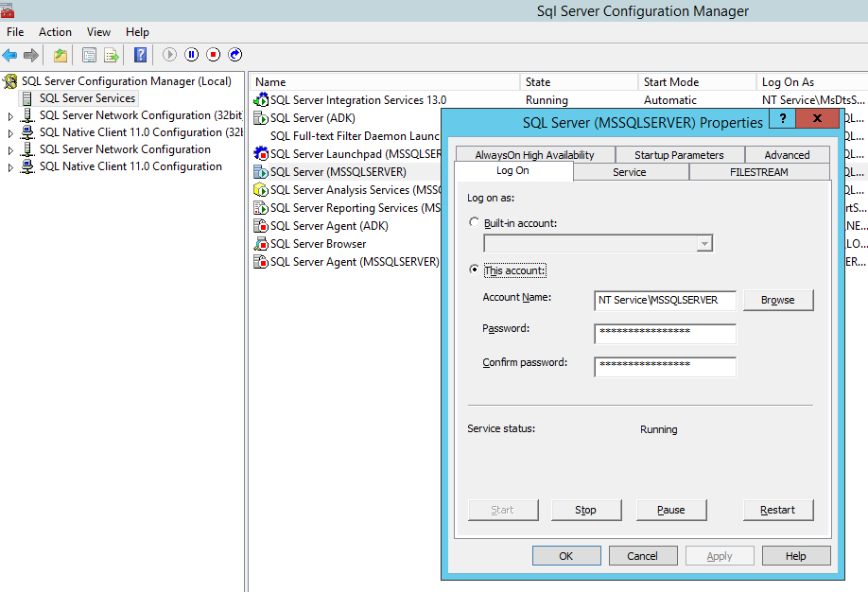Viewport: 868px width, 592px height.
Task: Switch to the Service tab
Action: pyautogui.click(x=630, y=172)
